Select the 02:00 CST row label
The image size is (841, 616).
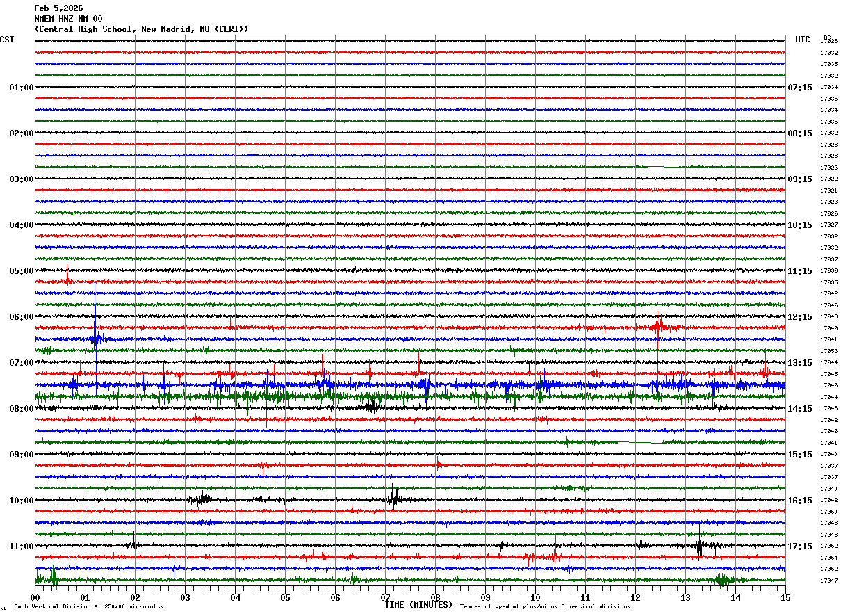click(x=22, y=133)
